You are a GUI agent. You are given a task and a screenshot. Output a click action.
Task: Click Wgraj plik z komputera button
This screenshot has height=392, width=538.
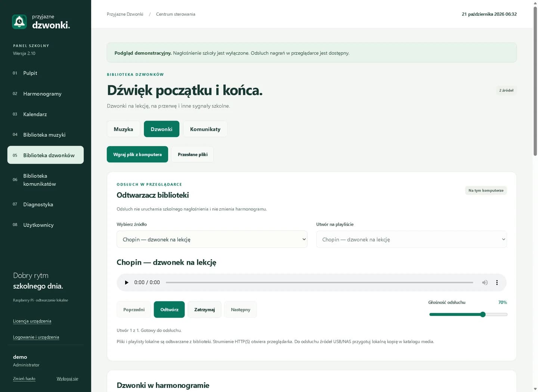[137, 155]
